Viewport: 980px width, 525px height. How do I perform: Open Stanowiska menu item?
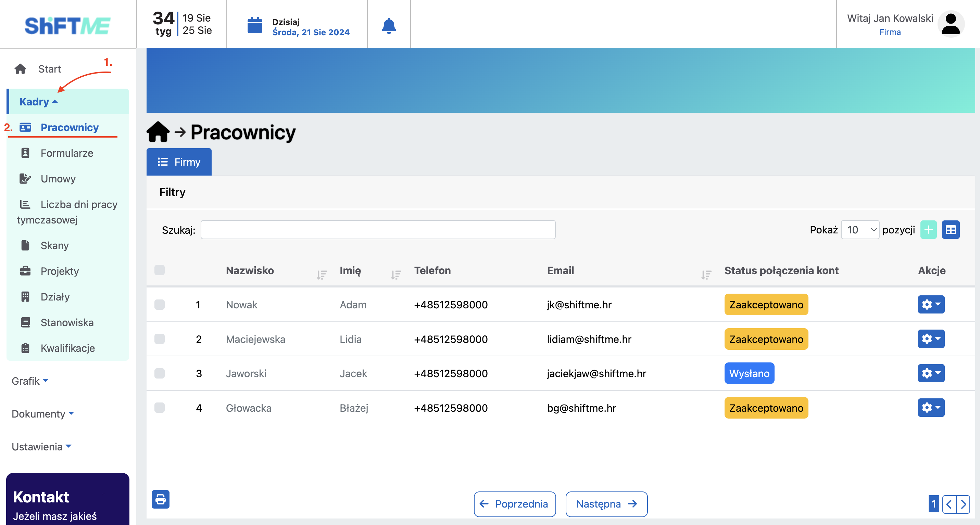click(x=67, y=322)
